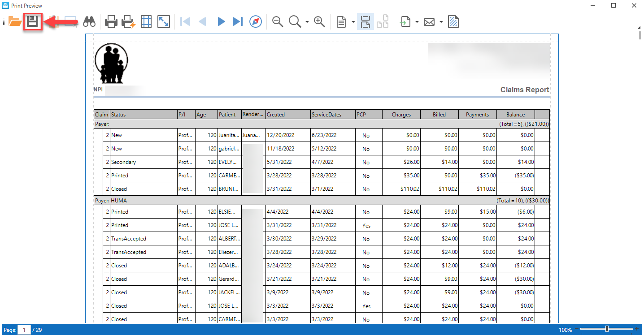This screenshot has width=644, height=335.
Task: Click the Page number input field
Action: click(x=24, y=330)
